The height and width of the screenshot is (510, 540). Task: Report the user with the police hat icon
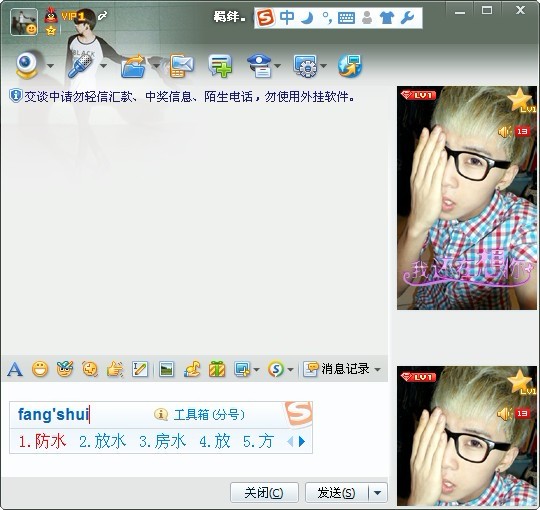click(x=260, y=66)
